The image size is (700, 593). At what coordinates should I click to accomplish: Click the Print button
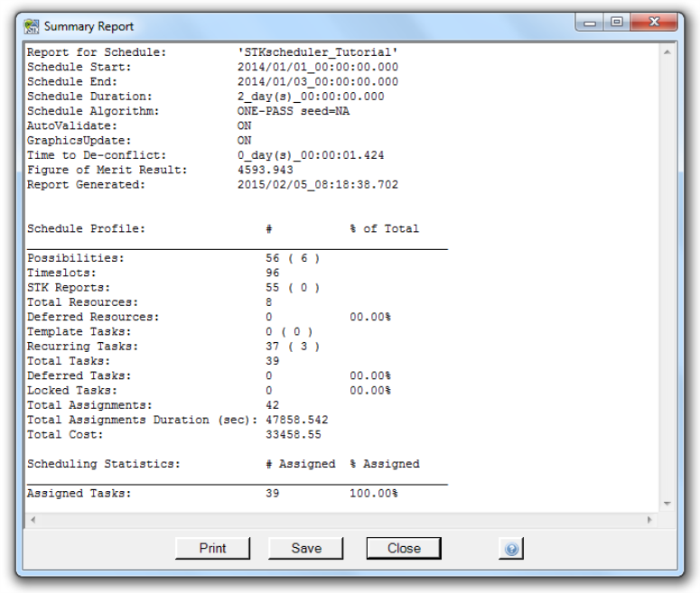[x=212, y=548]
